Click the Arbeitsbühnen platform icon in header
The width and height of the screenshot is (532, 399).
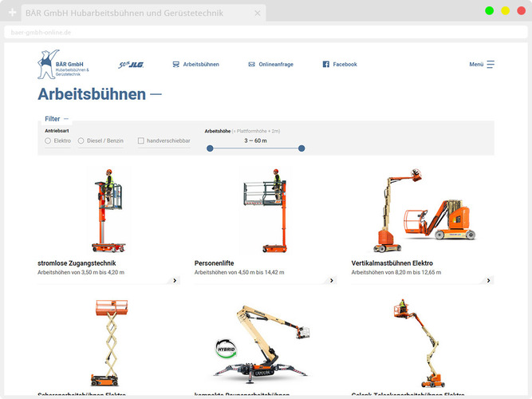[175, 65]
